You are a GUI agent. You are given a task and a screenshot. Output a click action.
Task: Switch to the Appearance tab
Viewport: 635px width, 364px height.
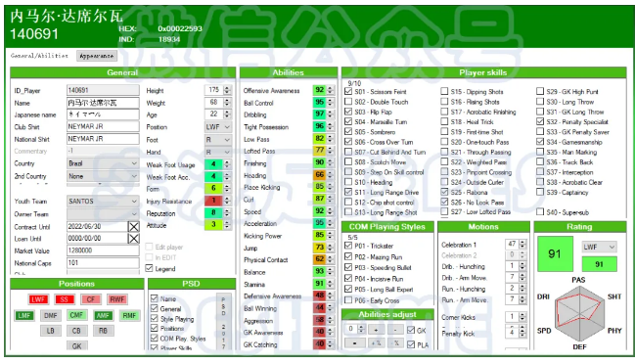click(97, 56)
